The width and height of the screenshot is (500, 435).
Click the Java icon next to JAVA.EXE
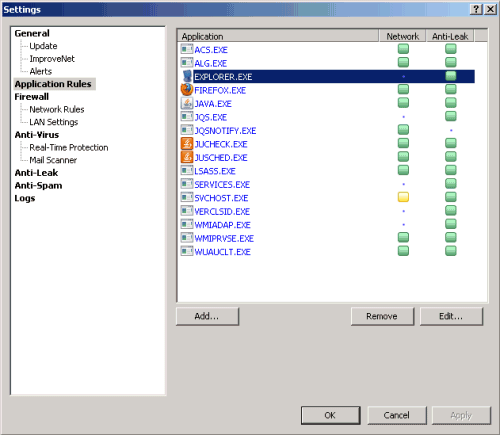click(x=187, y=103)
